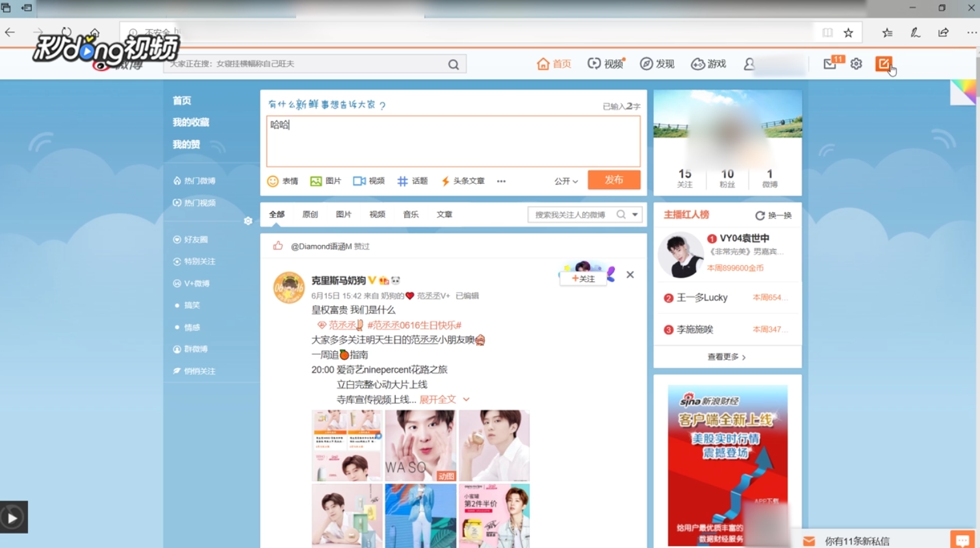Open 情感 group in sidebar

click(188, 327)
